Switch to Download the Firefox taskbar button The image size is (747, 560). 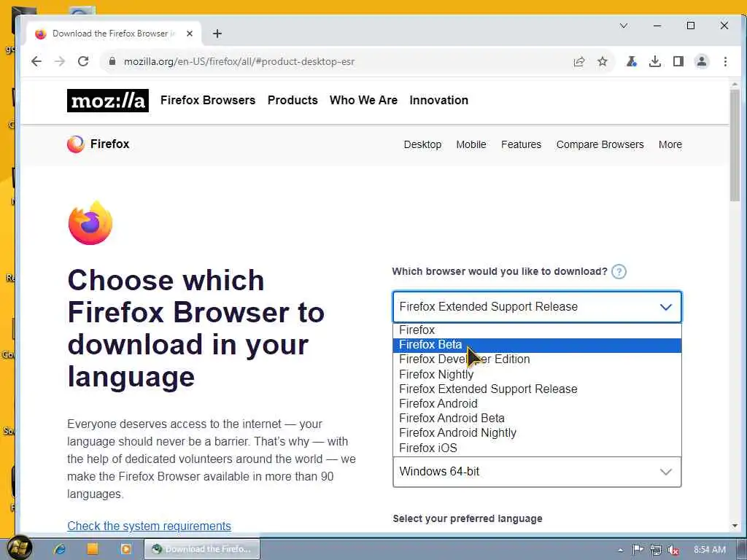click(x=202, y=549)
